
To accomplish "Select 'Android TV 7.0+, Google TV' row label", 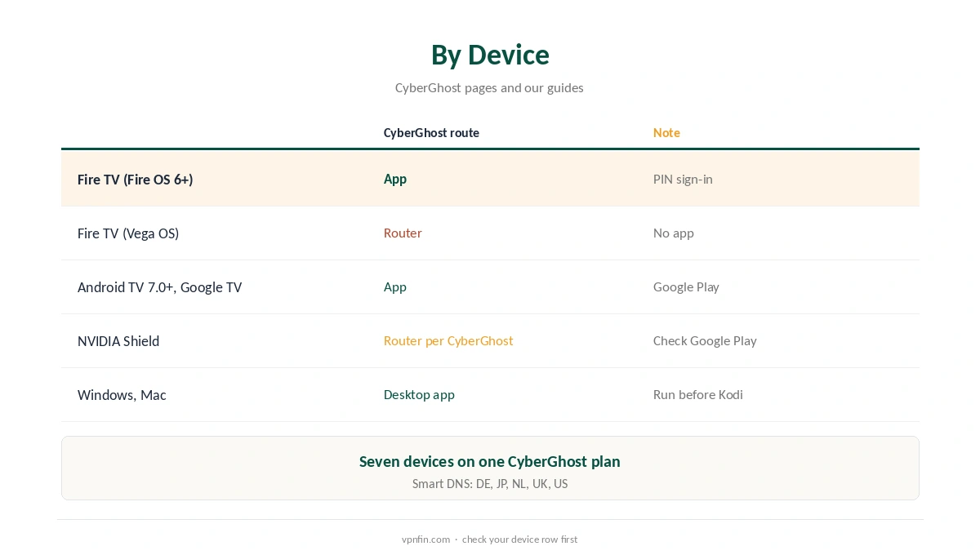I will 160,286.
